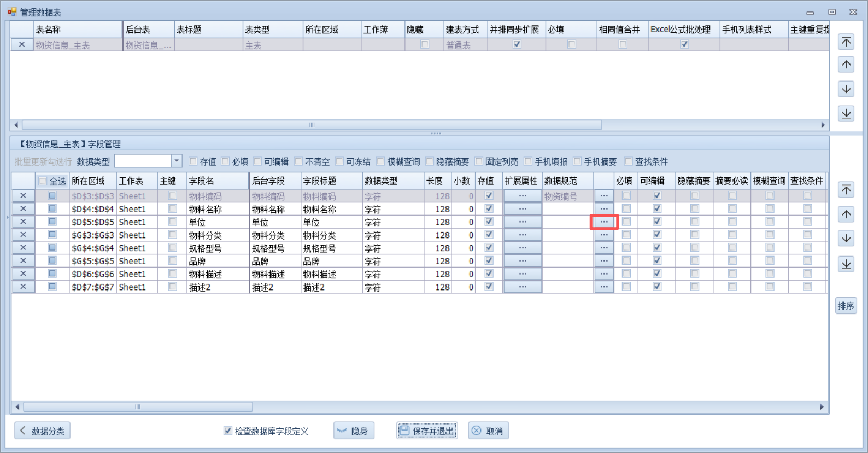This screenshot has width=868, height=453.
Task: Click move-to-bottom arrow beside field list
Action: pos(846,264)
